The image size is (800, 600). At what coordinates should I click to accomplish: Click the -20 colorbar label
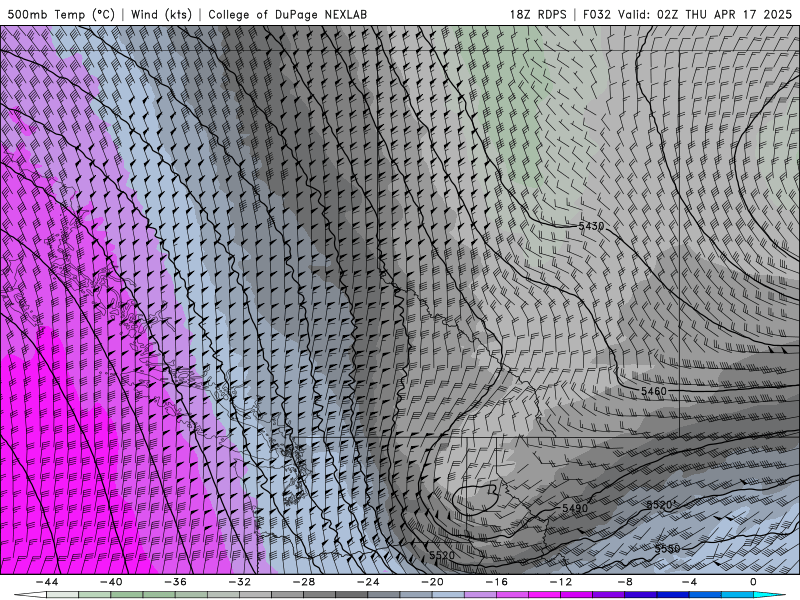(433, 582)
